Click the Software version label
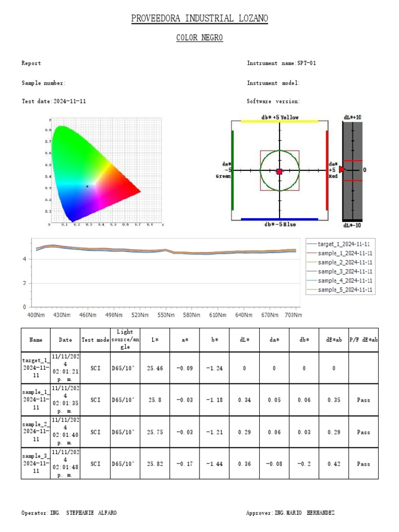Screen dimensions: 399x532 tap(273, 101)
